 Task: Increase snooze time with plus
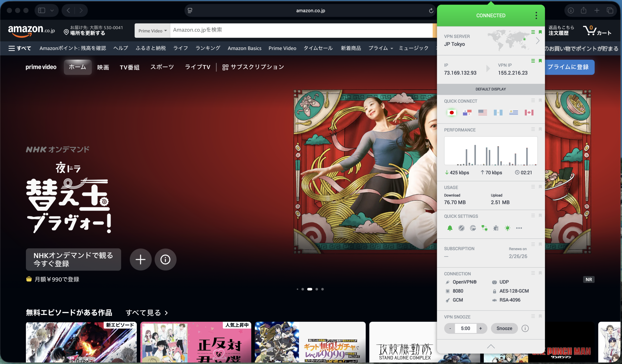tap(480, 328)
